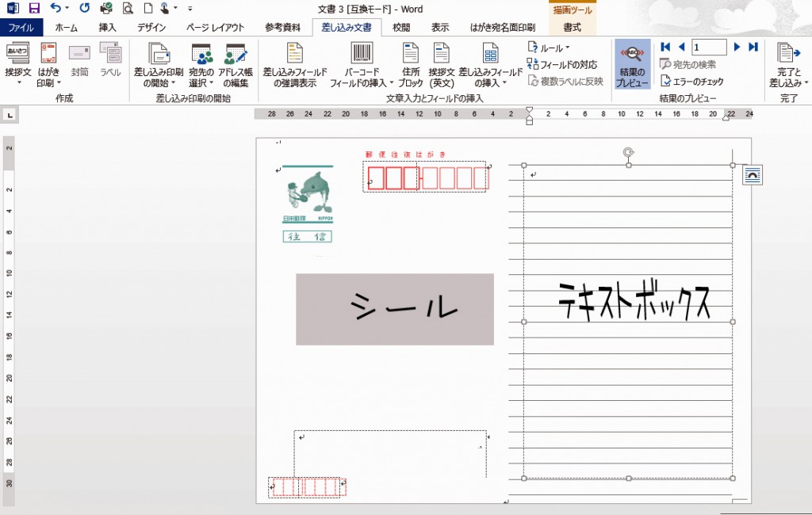This screenshot has height=515, width=812.
Task: Insert an 住所ブロック address block
Action: click(410, 64)
